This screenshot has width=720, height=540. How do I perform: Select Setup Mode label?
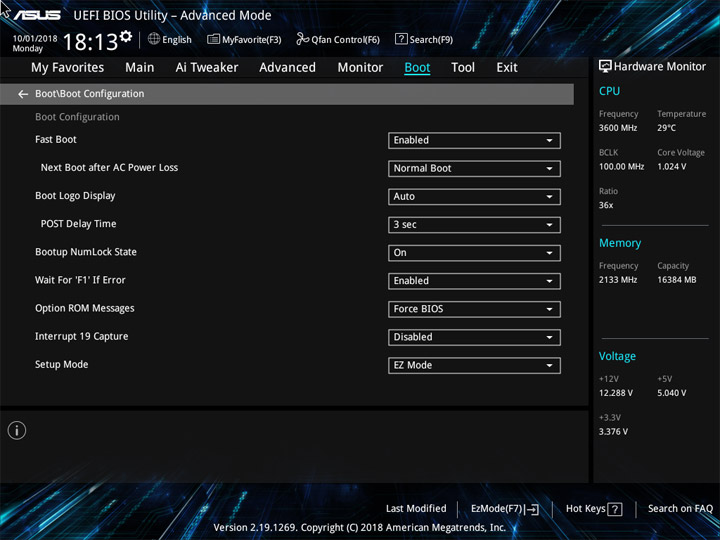click(62, 365)
